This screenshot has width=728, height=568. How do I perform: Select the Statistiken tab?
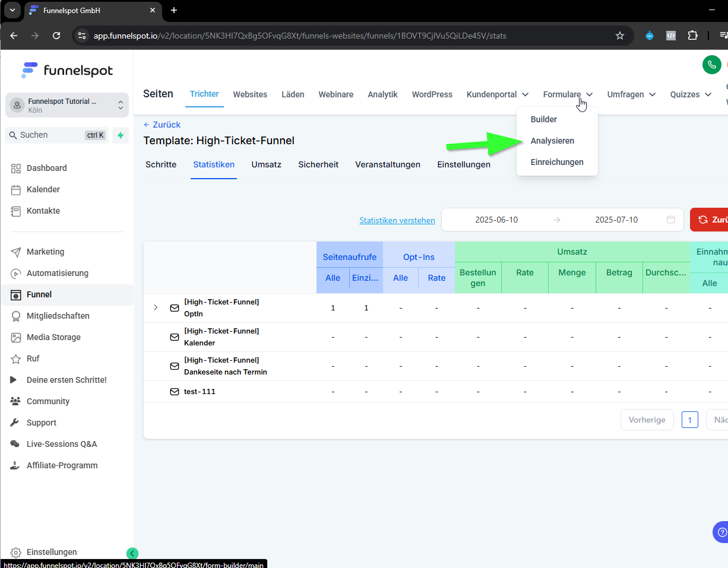pos(214,164)
